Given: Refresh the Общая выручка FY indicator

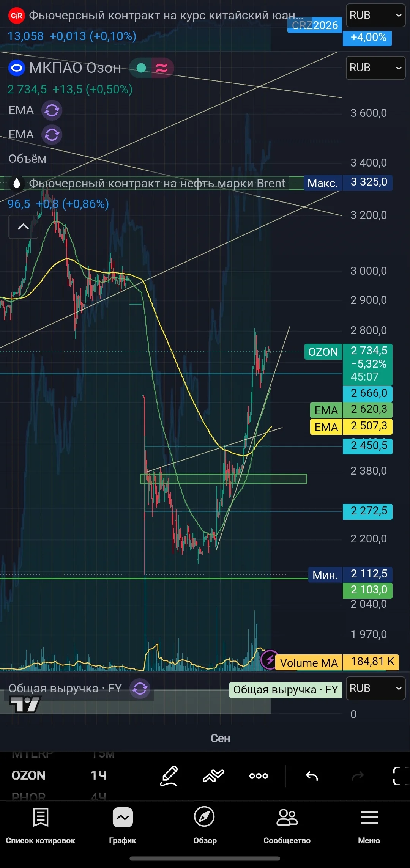Looking at the screenshot, I should pyautogui.click(x=140, y=689).
